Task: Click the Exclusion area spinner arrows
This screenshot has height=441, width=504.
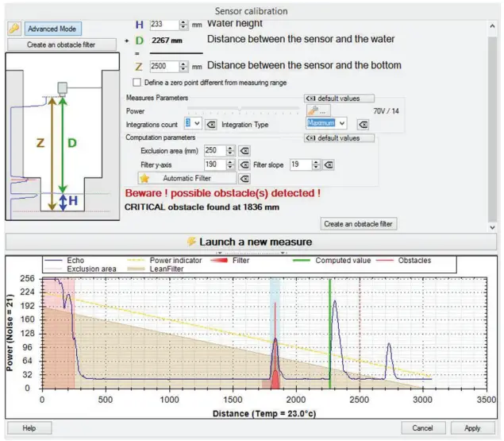Action: pos(230,151)
